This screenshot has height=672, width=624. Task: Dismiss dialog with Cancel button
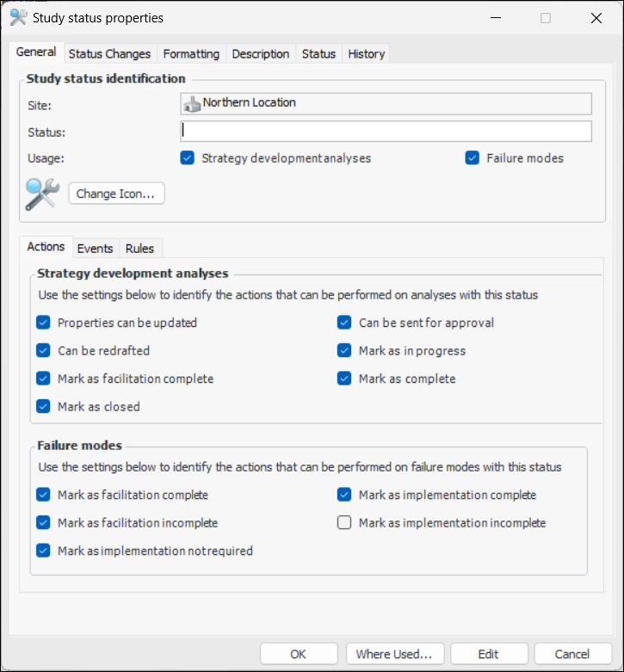(x=572, y=654)
